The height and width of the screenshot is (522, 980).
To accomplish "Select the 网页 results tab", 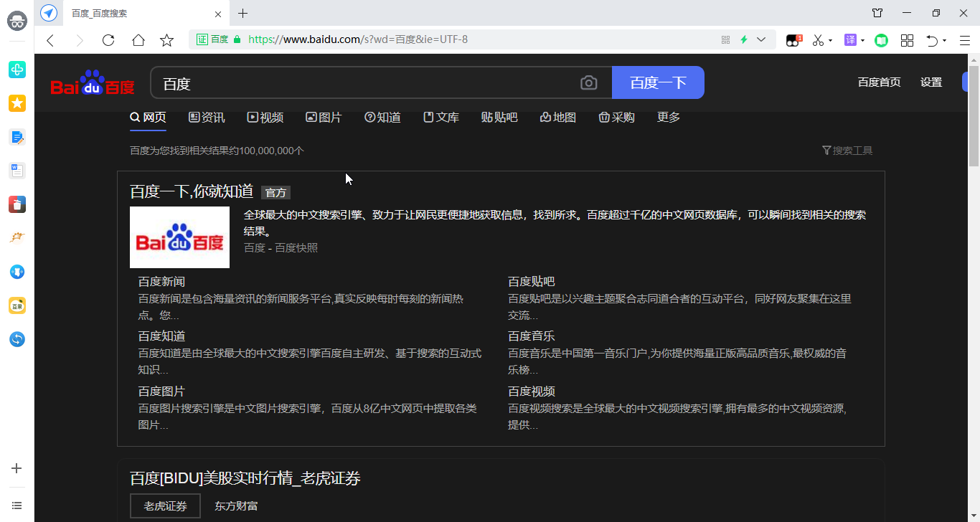I will (x=148, y=118).
